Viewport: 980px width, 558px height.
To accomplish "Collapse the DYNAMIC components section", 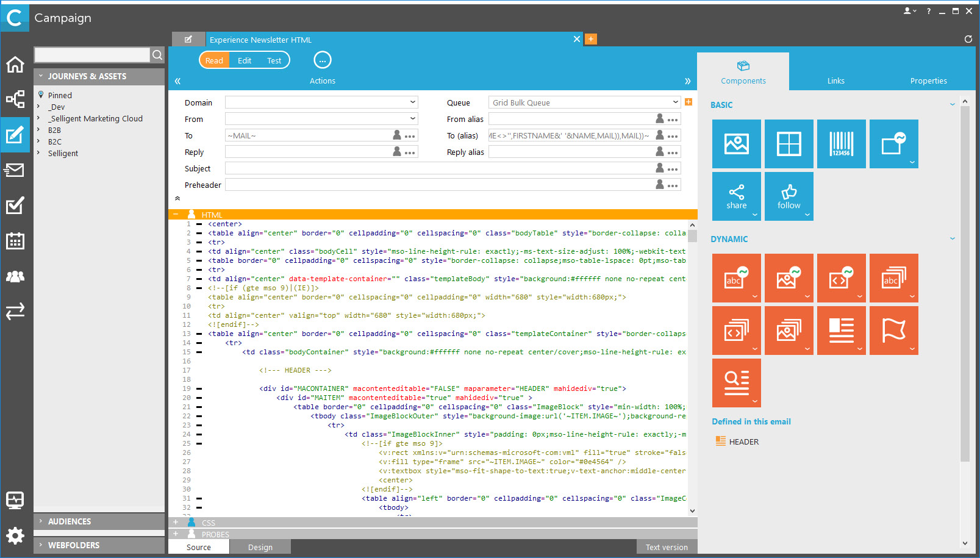I will tap(953, 238).
